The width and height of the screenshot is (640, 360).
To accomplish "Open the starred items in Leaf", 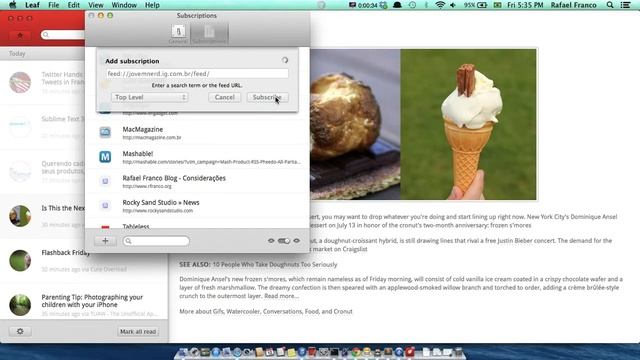I will point(20,35).
